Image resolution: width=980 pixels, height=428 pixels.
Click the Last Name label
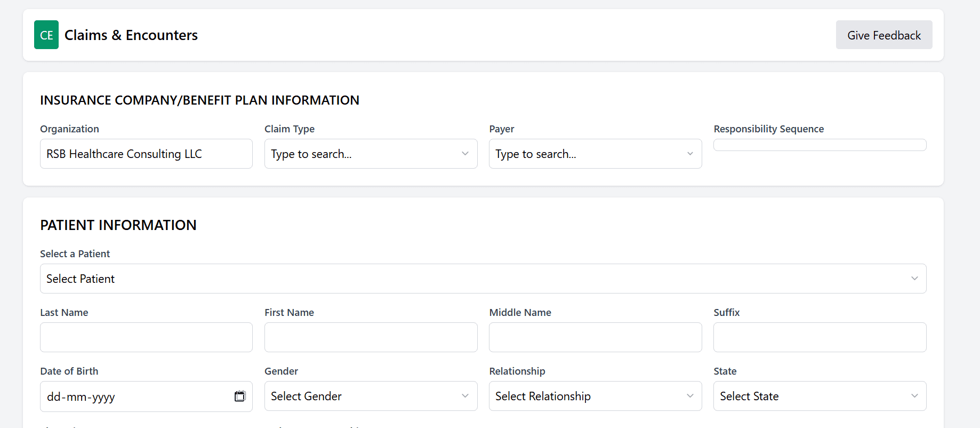(64, 313)
